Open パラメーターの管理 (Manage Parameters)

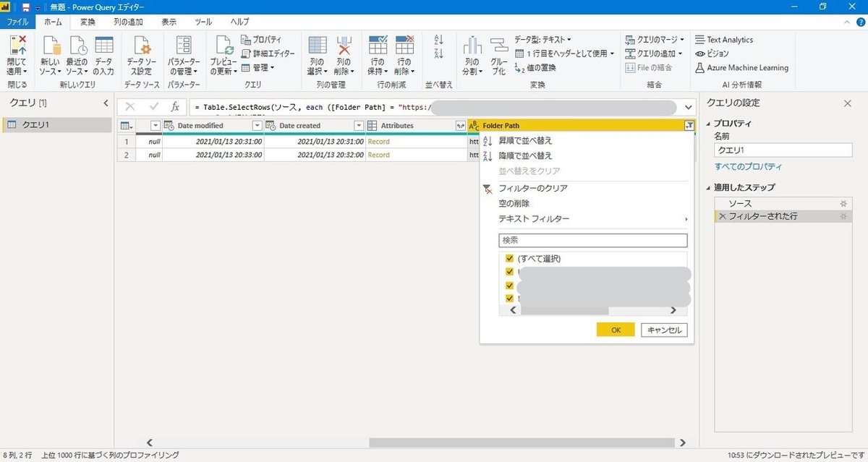coord(184,54)
